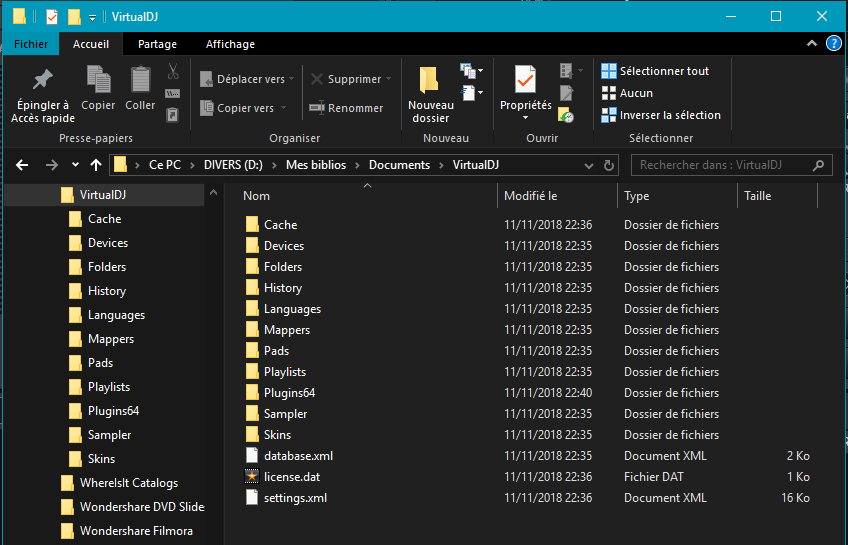The height and width of the screenshot is (545, 848).
Task: Select Languages in the navigation tree
Action: click(x=116, y=315)
